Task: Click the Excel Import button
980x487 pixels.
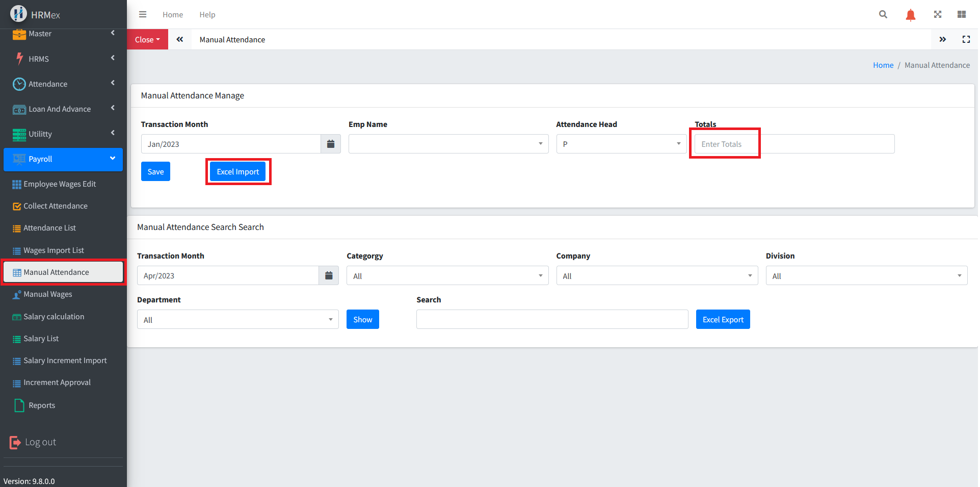Action: (x=237, y=171)
